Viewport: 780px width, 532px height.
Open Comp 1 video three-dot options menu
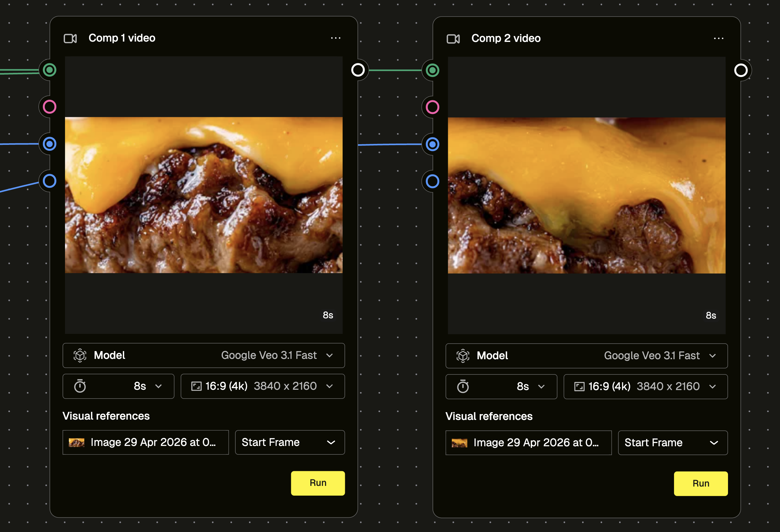(x=336, y=38)
